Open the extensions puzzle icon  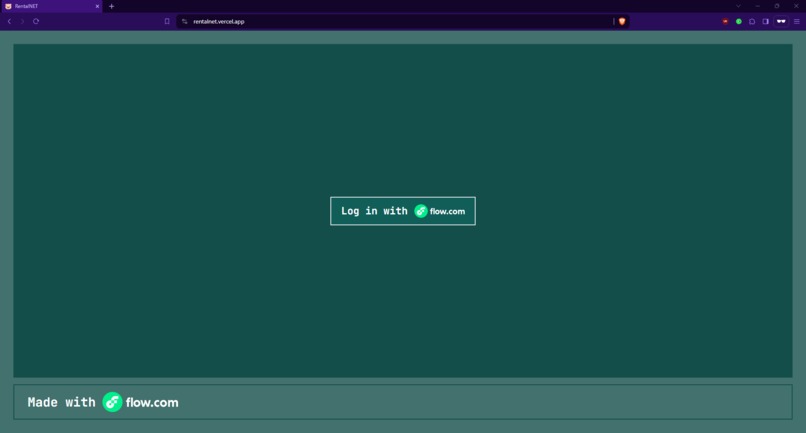[x=752, y=22]
